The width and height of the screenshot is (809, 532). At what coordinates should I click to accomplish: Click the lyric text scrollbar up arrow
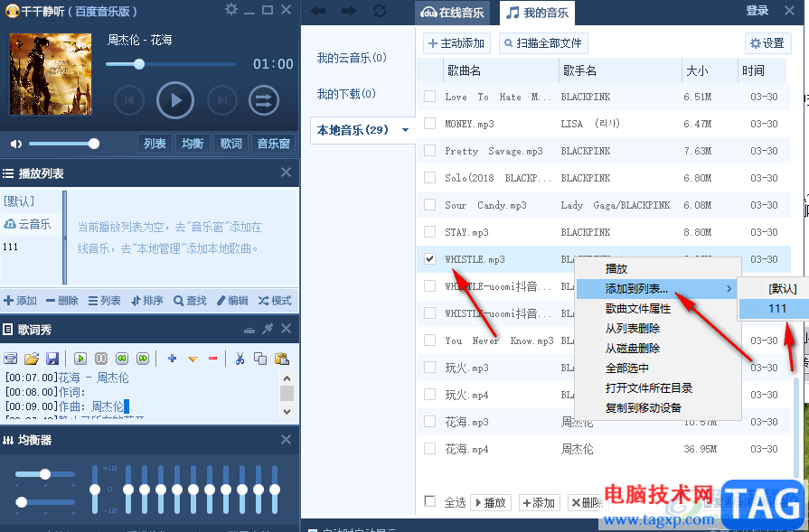pos(287,378)
